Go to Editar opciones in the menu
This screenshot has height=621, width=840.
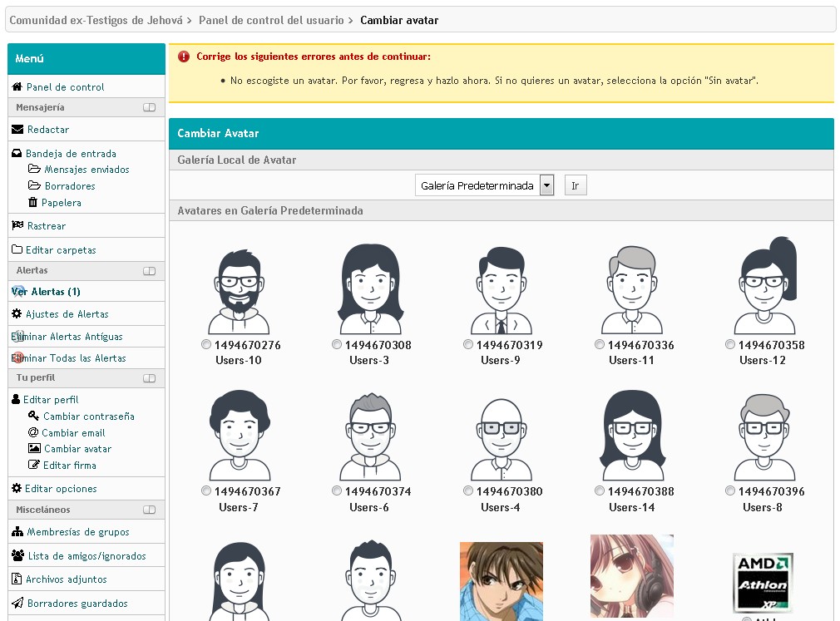pos(61,489)
